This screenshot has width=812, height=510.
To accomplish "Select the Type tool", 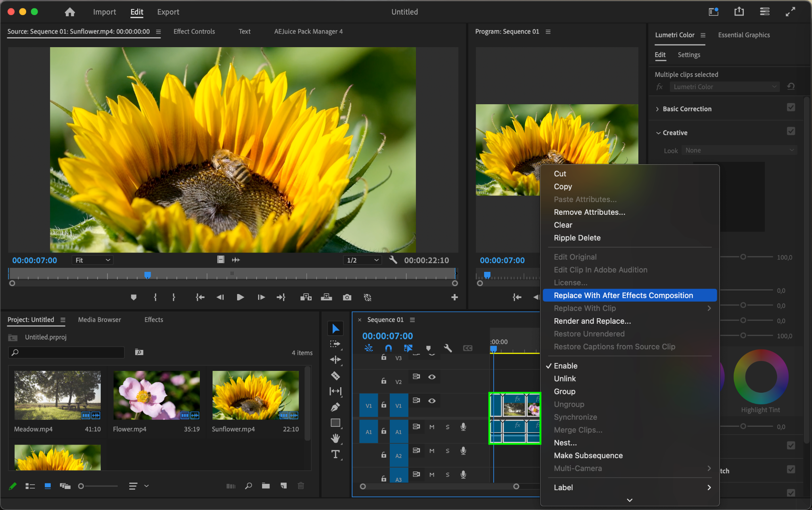I will [x=335, y=454].
